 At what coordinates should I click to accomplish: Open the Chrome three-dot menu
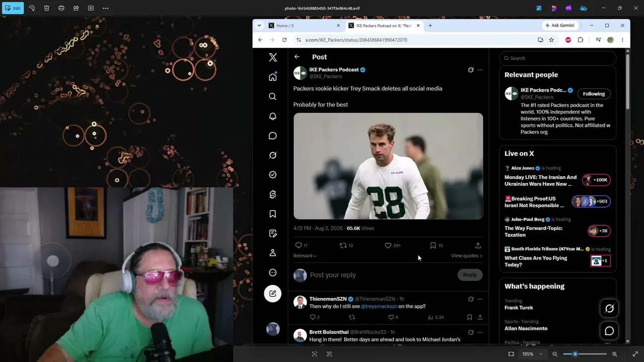point(622,40)
